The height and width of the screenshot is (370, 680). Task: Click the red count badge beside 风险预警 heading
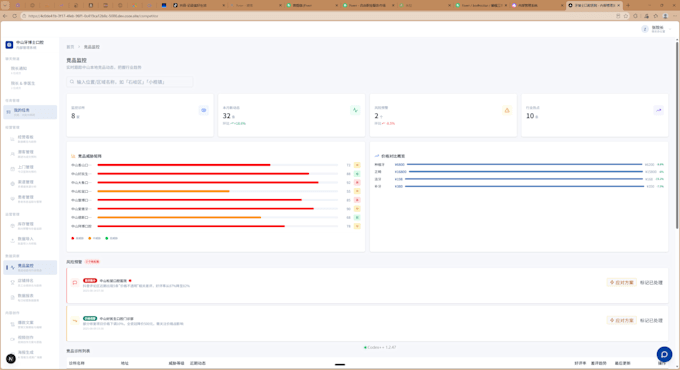point(92,262)
